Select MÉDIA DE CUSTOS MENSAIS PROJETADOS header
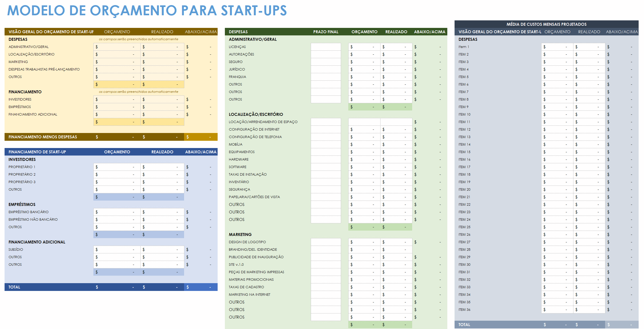644x329 pixels. 547,24
